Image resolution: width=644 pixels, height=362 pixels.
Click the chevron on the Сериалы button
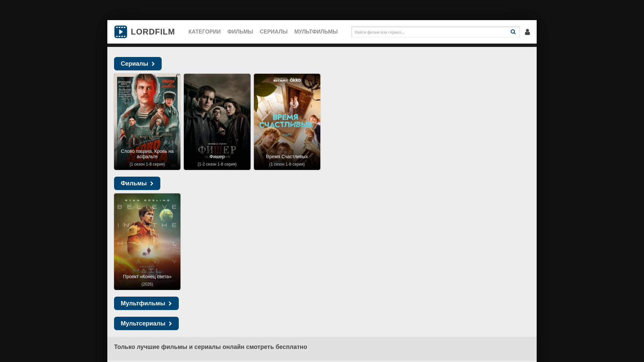(153, 64)
